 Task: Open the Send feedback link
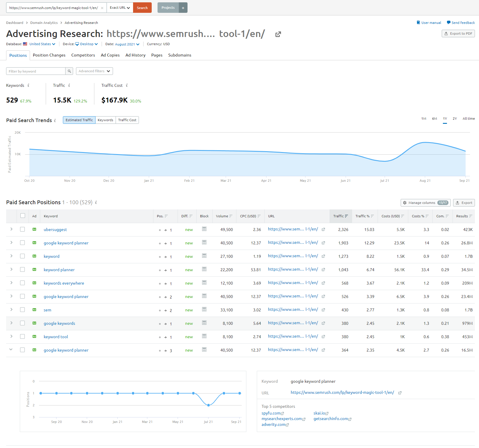point(461,22)
